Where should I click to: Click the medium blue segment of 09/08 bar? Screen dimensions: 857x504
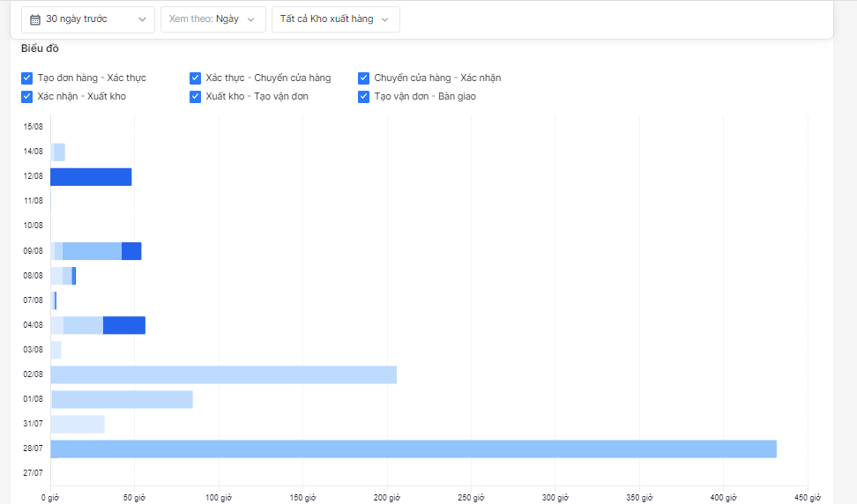point(92,251)
